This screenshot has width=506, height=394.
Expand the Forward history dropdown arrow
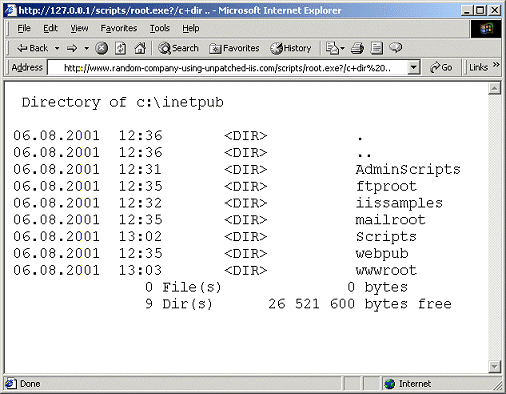click(x=87, y=48)
